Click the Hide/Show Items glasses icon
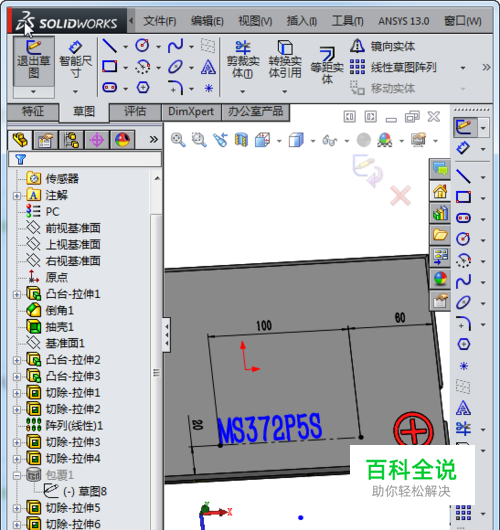This screenshot has width=500, height=530. [330, 140]
